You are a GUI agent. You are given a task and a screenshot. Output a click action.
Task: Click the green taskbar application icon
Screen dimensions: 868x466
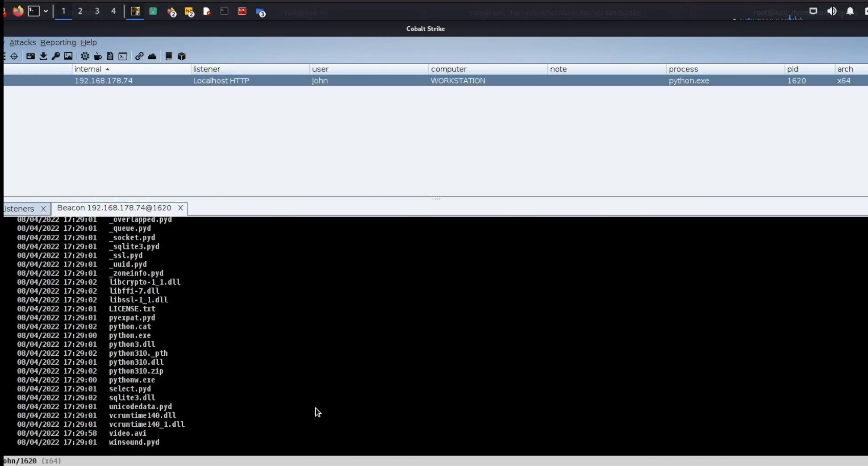[153, 11]
